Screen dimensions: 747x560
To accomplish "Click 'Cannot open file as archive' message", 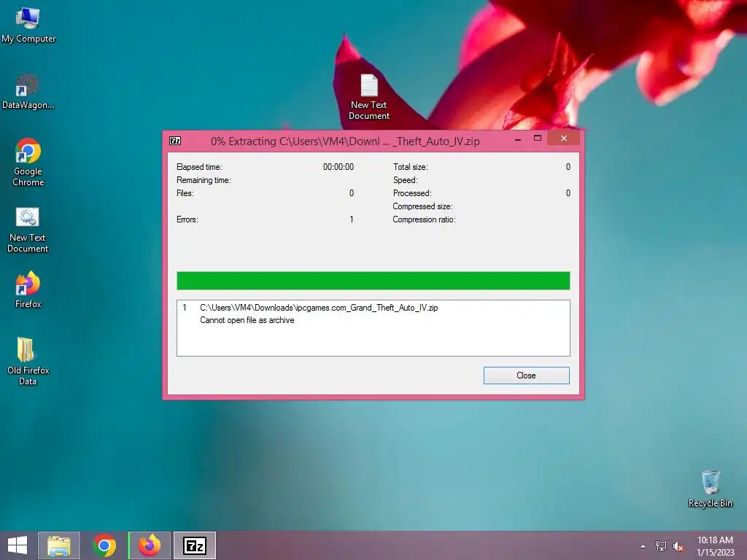I will coord(247,320).
